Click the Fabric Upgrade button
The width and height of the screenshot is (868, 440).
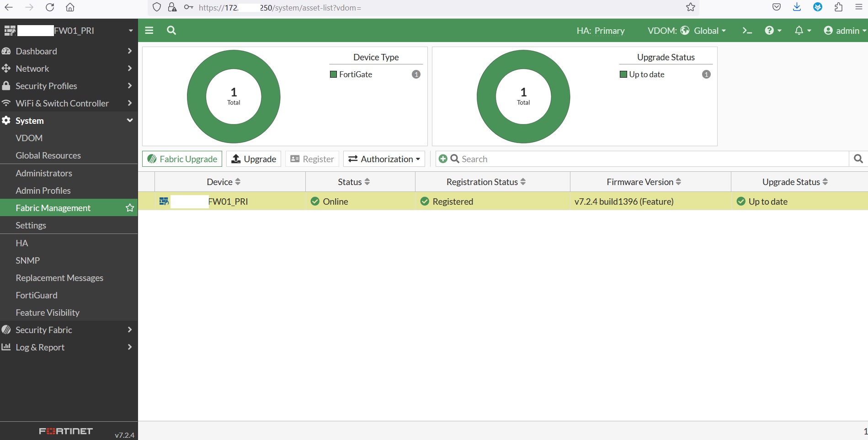182,159
